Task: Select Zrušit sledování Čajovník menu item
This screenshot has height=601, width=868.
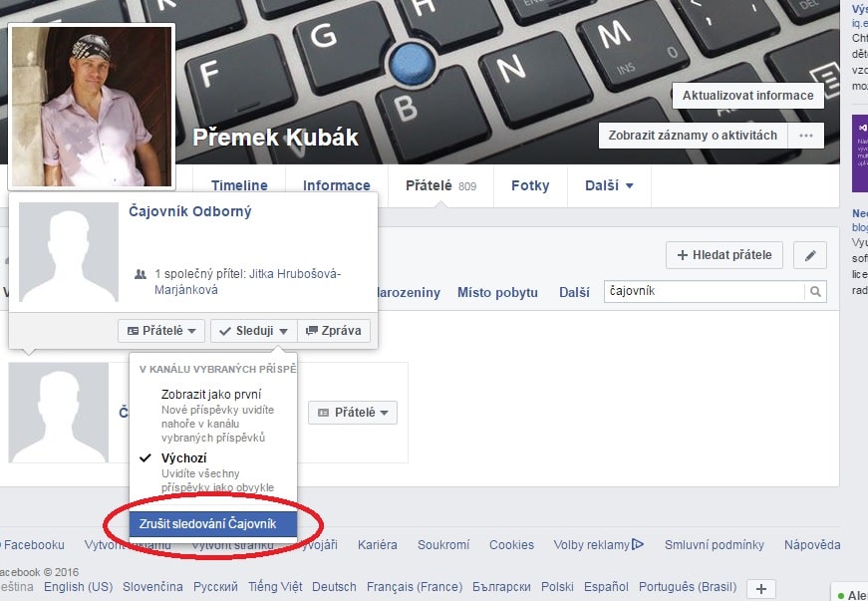Action: (213, 524)
